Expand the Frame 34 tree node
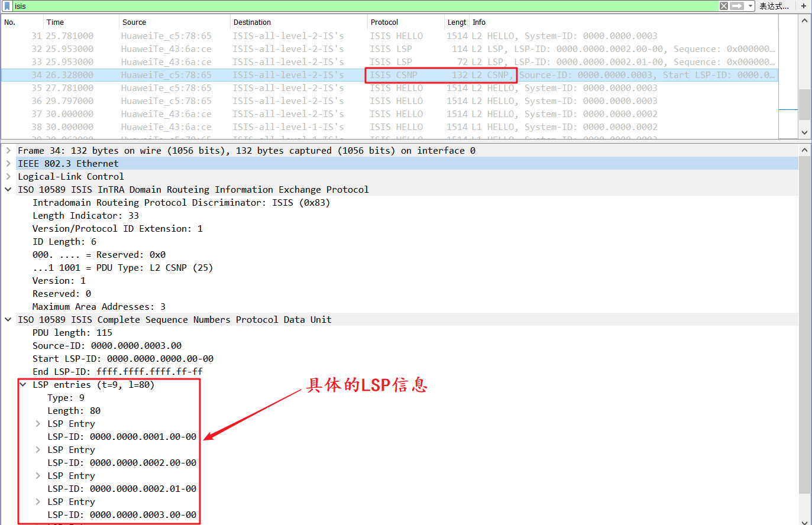812x525 pixels. [x=8, y=151]
